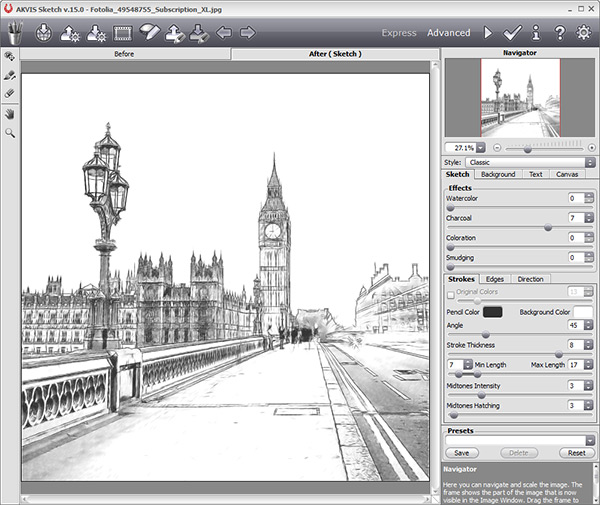Open the Canvas settings tab
The image size is (600, 505).
(x=567, y=174)
